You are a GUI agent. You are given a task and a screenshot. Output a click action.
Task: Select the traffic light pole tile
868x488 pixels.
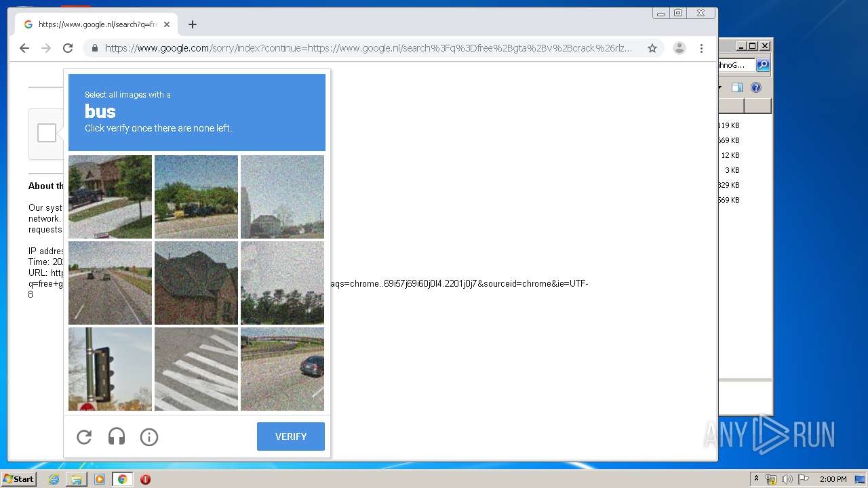pyautogui.click(x=110, y=369)
